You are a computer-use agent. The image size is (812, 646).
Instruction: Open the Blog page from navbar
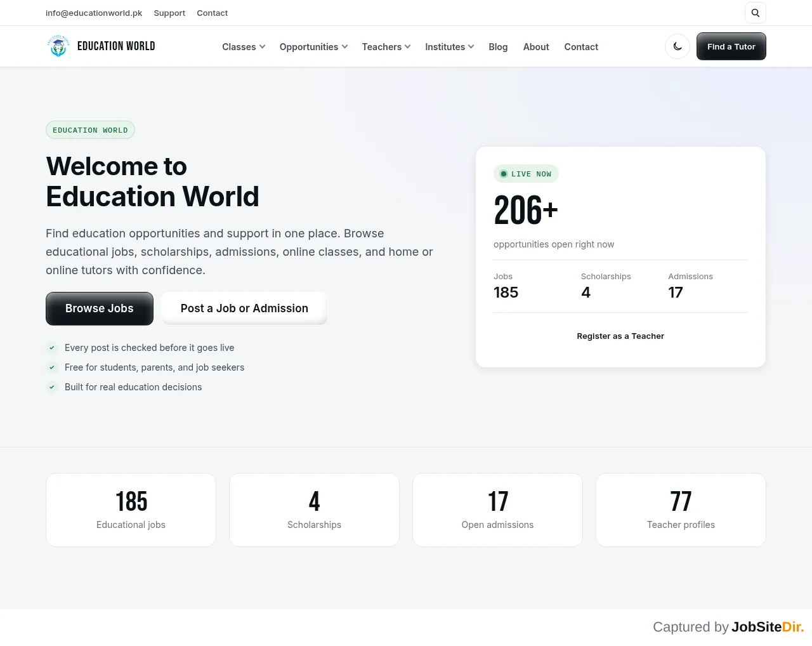click(x=498, y=47)
